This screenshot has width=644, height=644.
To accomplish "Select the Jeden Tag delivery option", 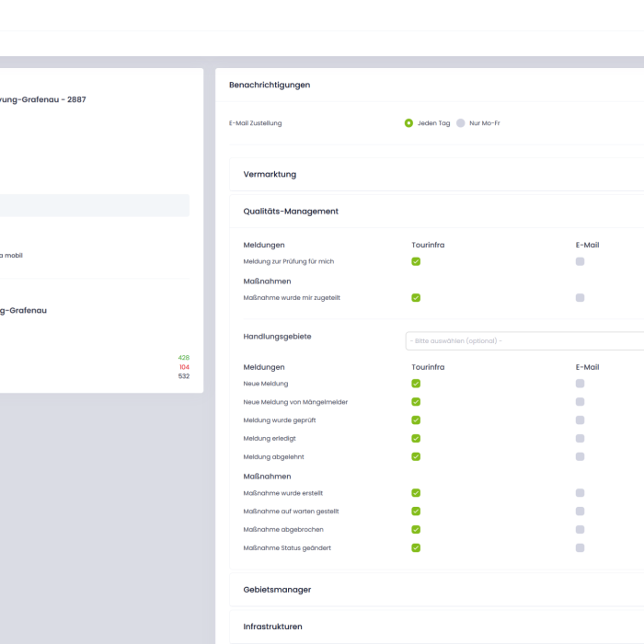I will pyautogui.click(x=408, y=123).
